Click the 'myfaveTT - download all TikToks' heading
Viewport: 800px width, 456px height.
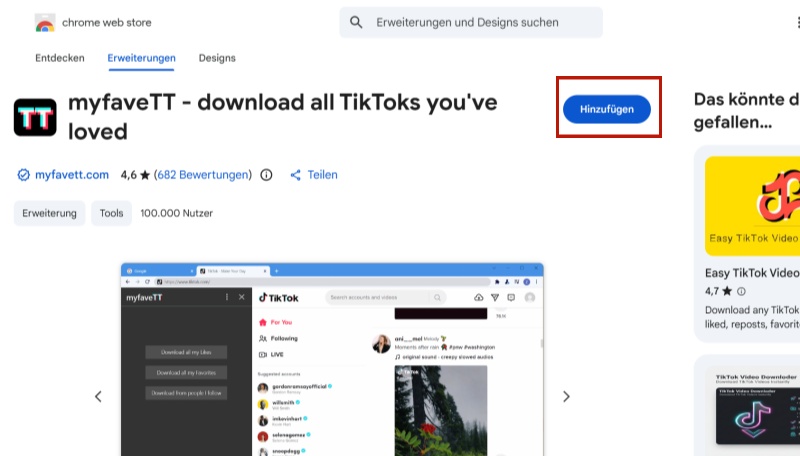(x=283, y=117)
